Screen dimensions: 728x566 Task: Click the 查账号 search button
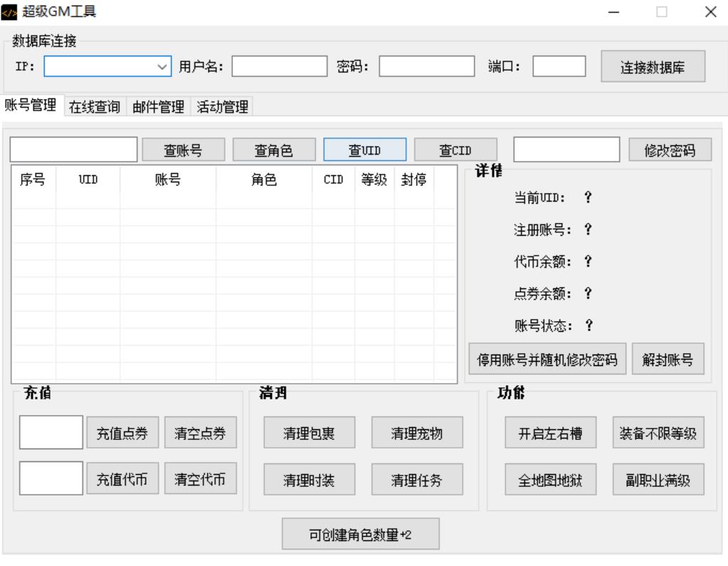click(184, 150)
